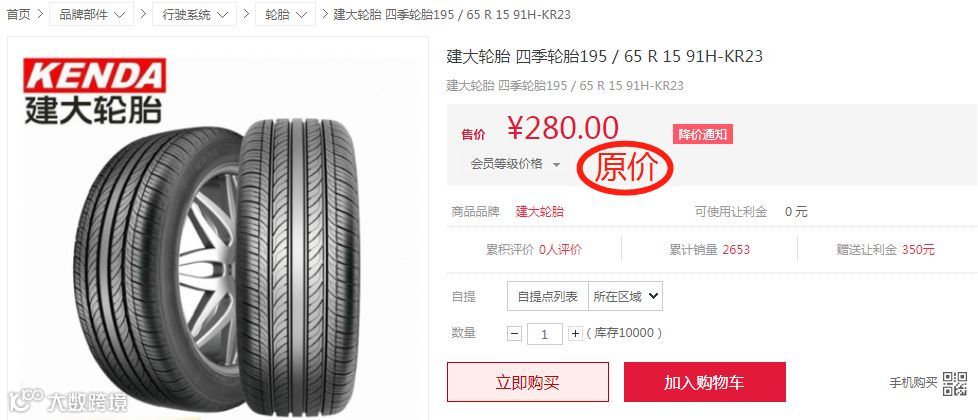Increase quantity with plus icon
The height and width of the screenshot is (420, 978).
575,334
